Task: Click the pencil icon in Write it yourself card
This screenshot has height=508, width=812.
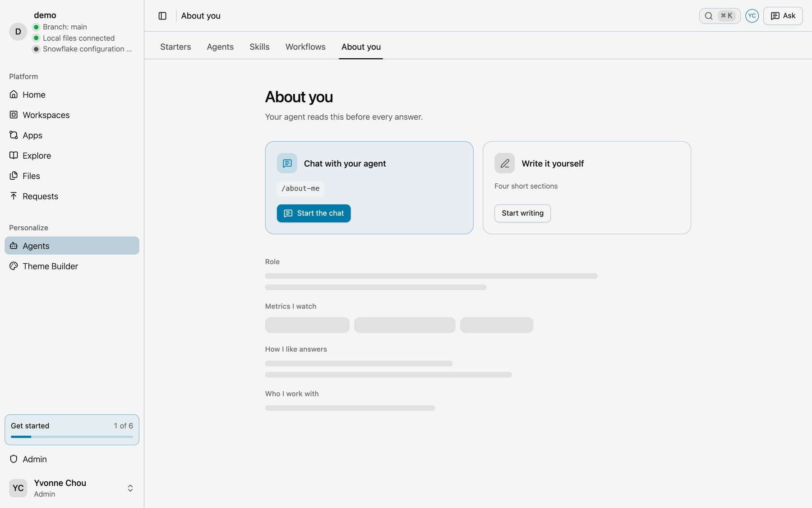Action: [504, 163]
